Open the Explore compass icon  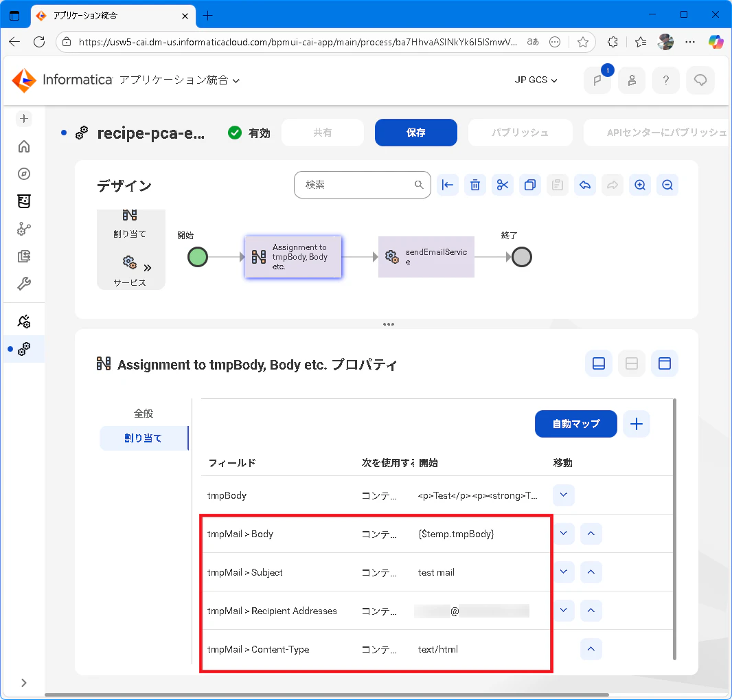coord(24,174)
